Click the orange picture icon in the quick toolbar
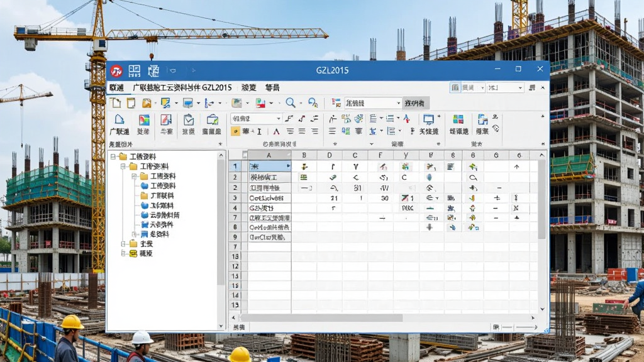Image resolution: width=644 pixels, height=362 pixels. tap(147, 103)
